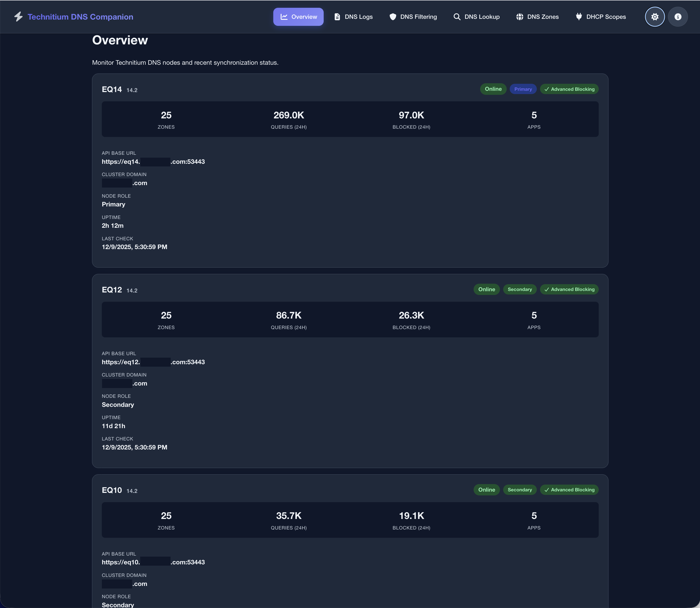Switch to the Overview tab
The height and width of the screenshot is (608, 700).
[x=298, y=17]
